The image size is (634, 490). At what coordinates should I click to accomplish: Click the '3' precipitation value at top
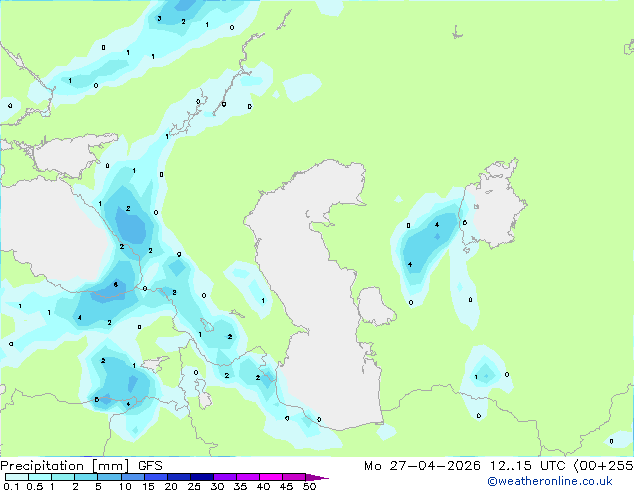(159, 18)
